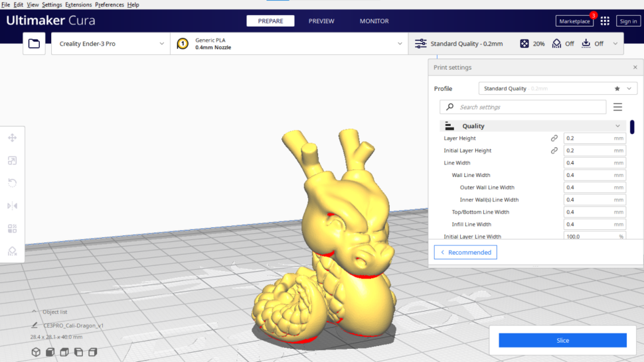Switch to left side view cube
This screenshot has width=644, height=362.
[x=78, y=352]
